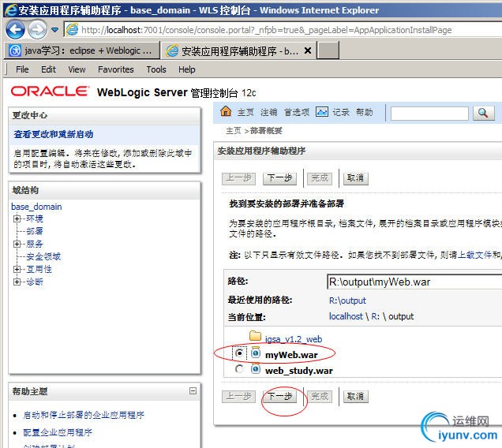Click R: in current location path
Viewport: 502px width, 448px height.
[x=375, y=316]
